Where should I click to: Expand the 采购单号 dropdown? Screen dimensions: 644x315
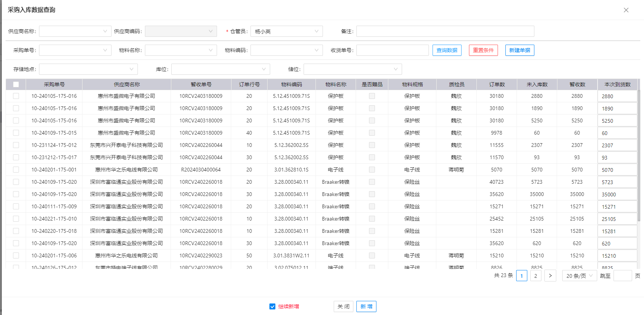75,50
